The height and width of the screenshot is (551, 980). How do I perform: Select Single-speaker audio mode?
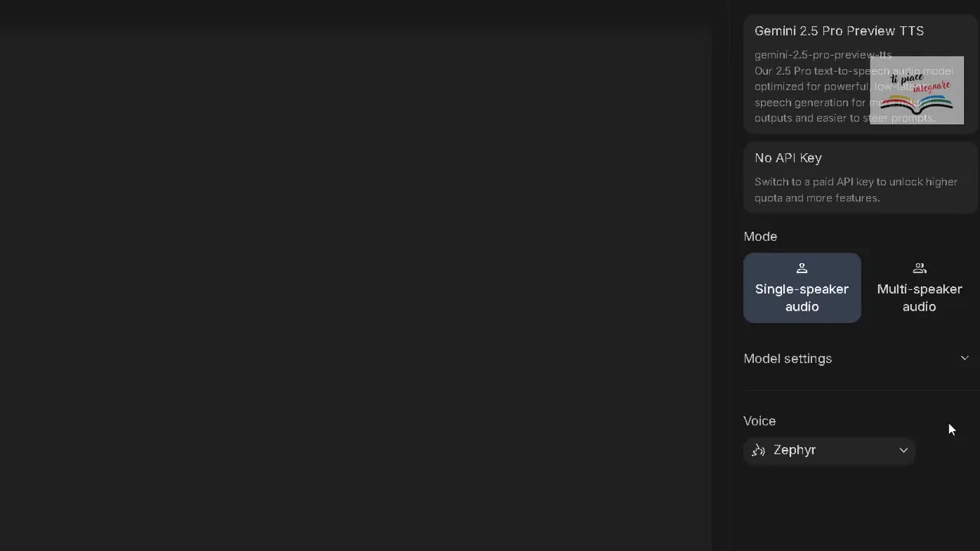[x=802, y=288]
